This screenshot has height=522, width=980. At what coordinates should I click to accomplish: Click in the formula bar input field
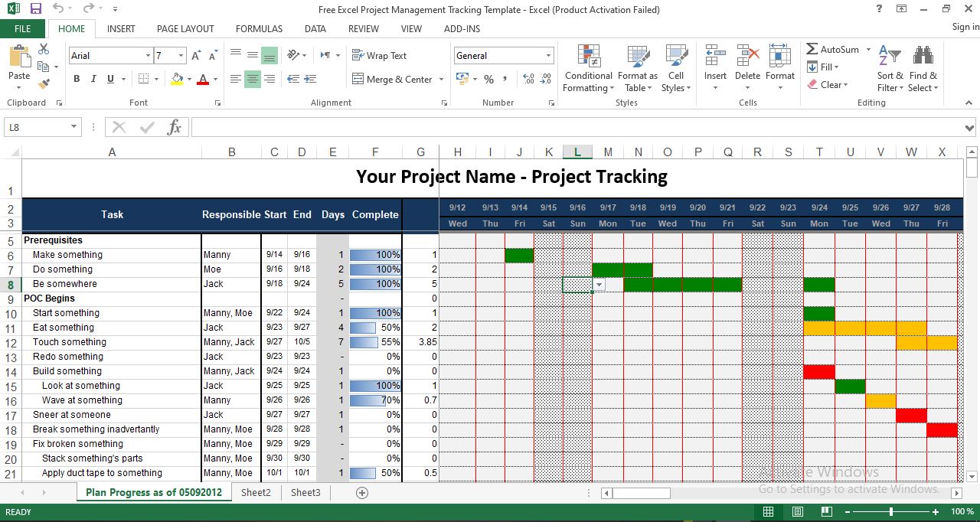click(x=577, y=127)
